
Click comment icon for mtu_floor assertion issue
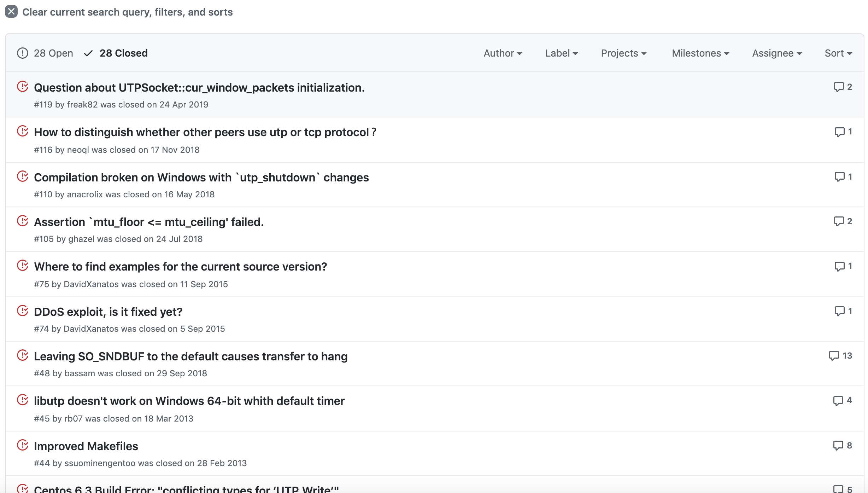[x=838, y=221]
